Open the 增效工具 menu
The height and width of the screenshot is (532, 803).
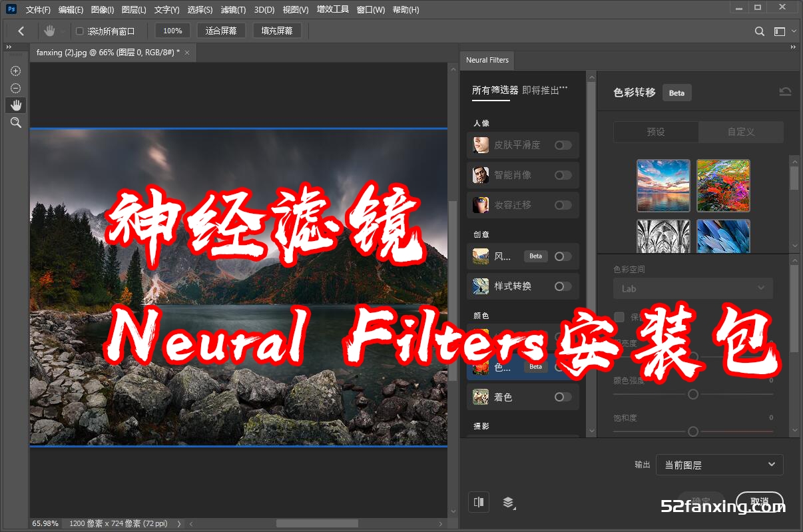pyautogui.click(x=333, y=10)
